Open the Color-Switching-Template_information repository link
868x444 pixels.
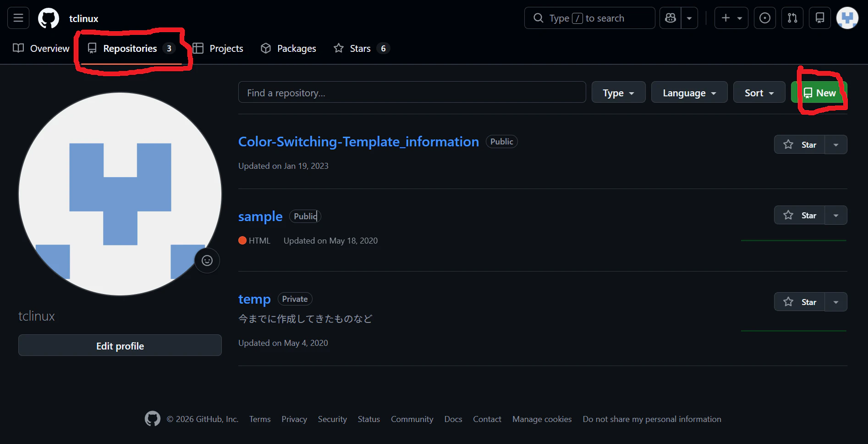coord(358,142)
